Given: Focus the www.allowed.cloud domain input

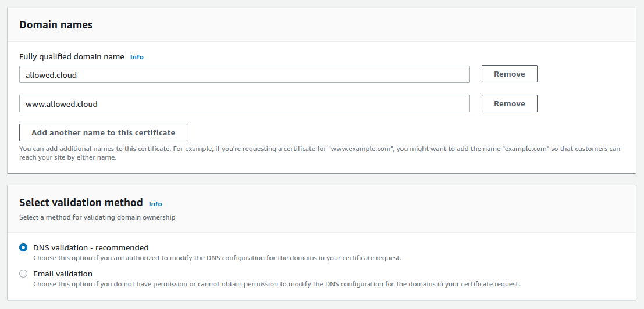Looking at the screenshot, I should click(x=244, y=104).
